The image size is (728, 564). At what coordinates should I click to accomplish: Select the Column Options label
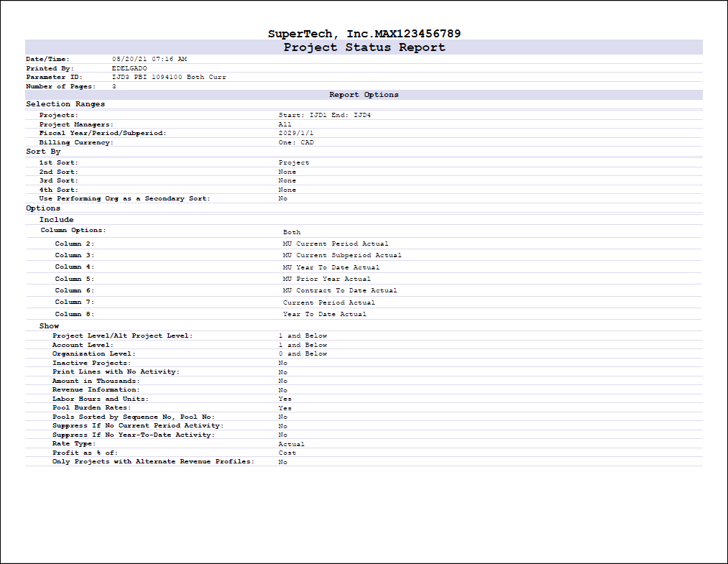73,231
